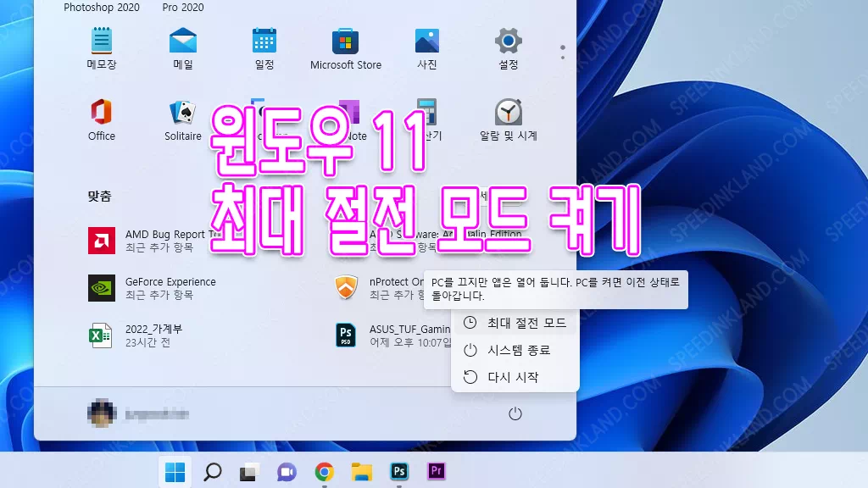Click the Windows Start button on taskbar

pos(176,471)
